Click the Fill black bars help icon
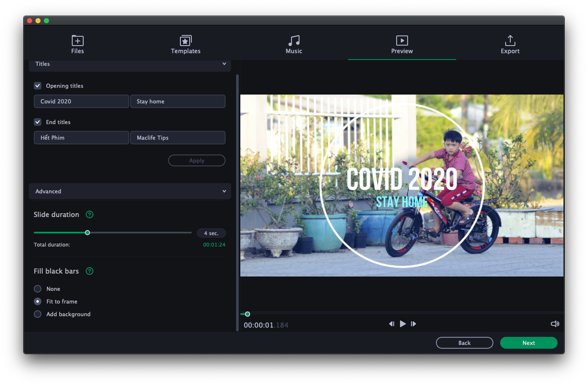 89,271
